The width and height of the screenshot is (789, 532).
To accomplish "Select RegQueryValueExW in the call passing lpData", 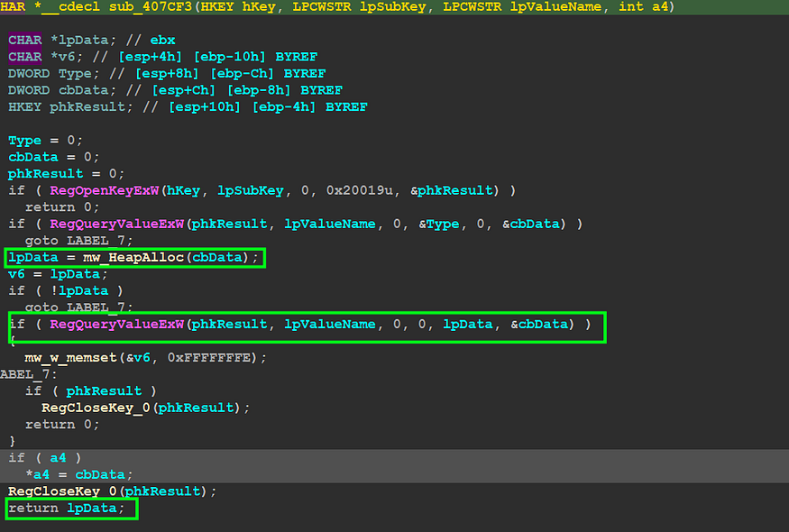I will (116, 324).
